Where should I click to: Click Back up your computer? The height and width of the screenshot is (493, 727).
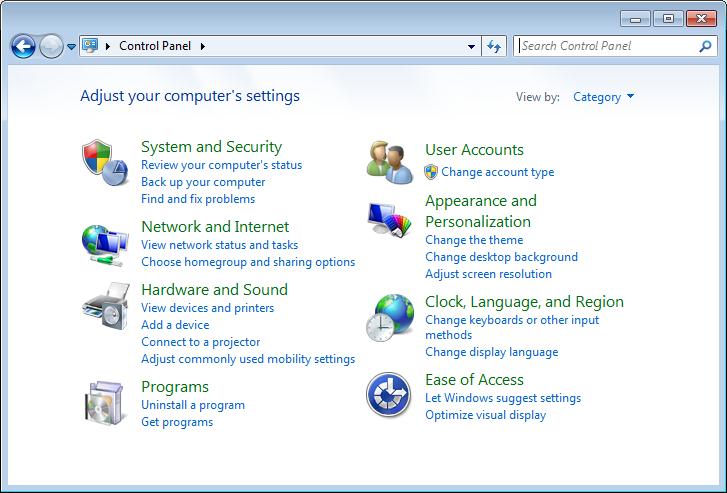203,182
